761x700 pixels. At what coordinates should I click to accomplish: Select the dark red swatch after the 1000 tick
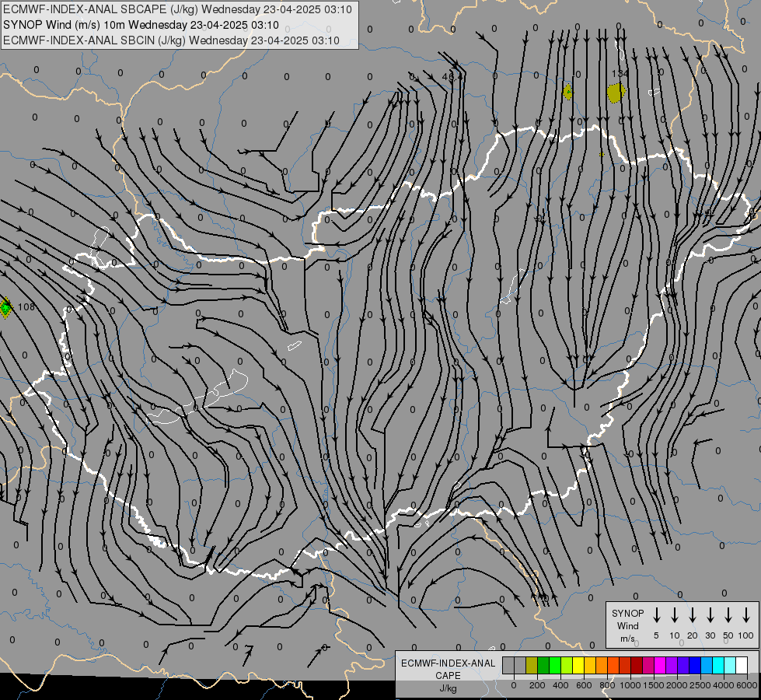click(637, 665)
